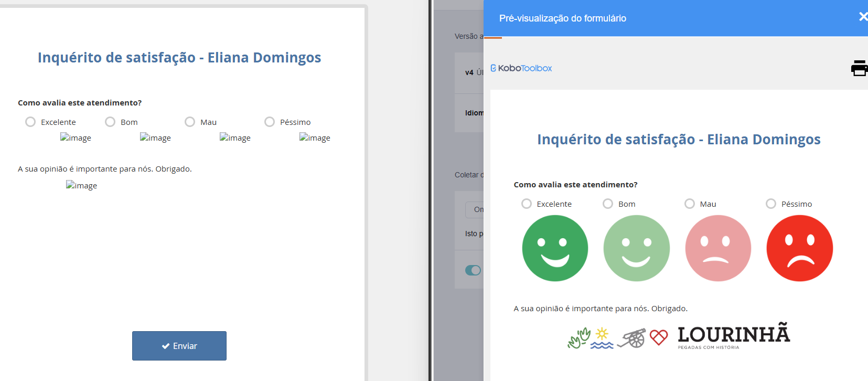Choose Mau in the left form
The image size is (868, 381).
pos(190,122)
